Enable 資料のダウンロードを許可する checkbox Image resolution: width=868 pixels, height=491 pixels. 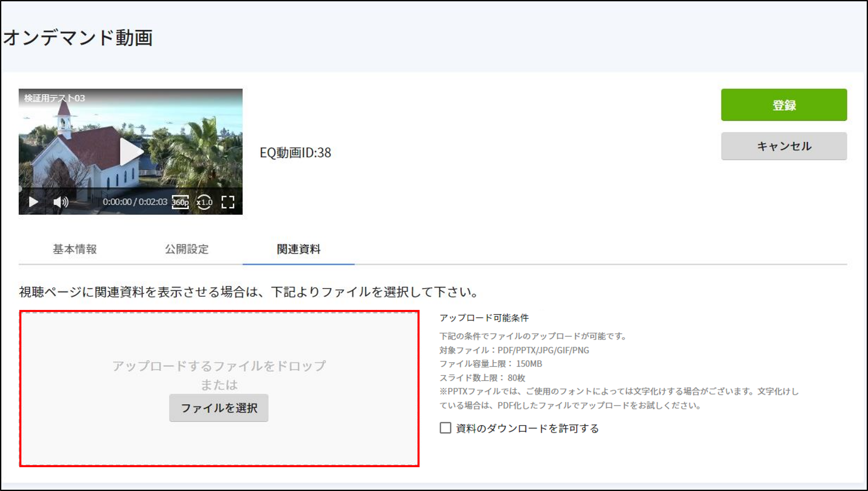pyautogui.click(x=445, y=428)
